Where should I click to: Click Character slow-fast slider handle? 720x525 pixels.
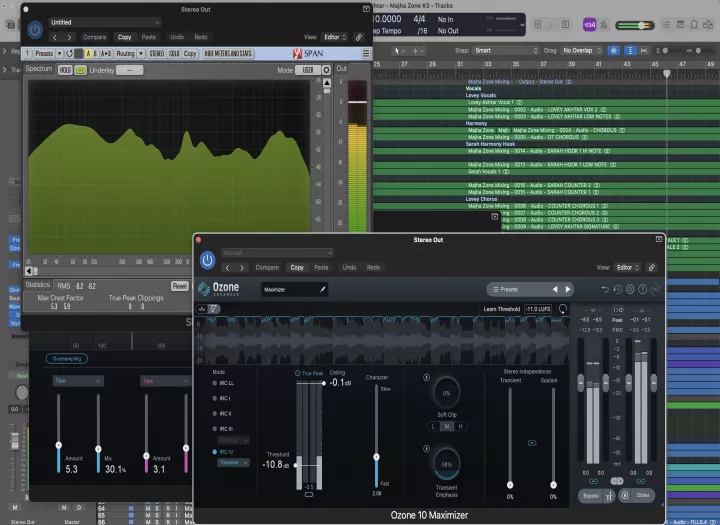point(376,457)
